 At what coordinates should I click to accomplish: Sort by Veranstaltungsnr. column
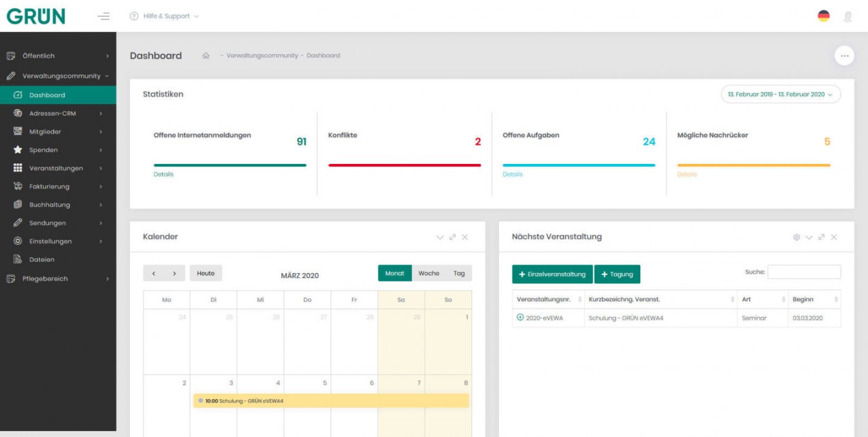point(549,299)
